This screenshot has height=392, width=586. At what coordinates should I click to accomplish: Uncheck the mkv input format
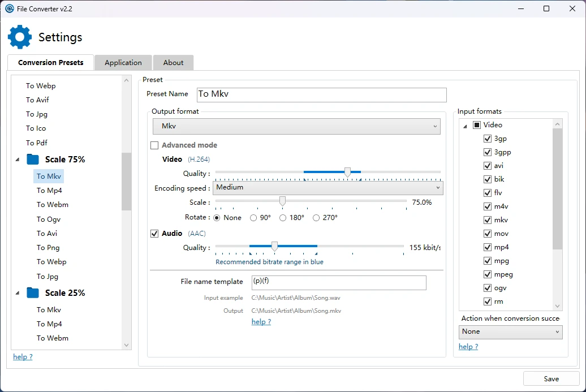click(x=488, y=220)
